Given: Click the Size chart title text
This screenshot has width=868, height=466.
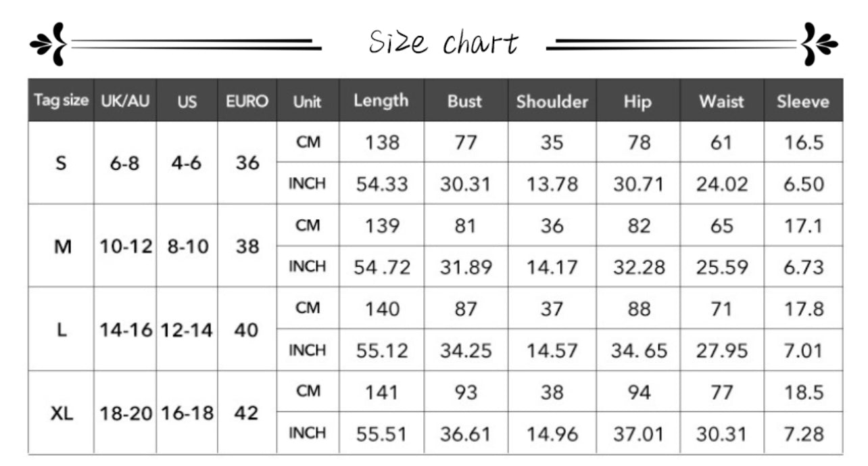Looking at the screenshot, I should tap(443, 43).
